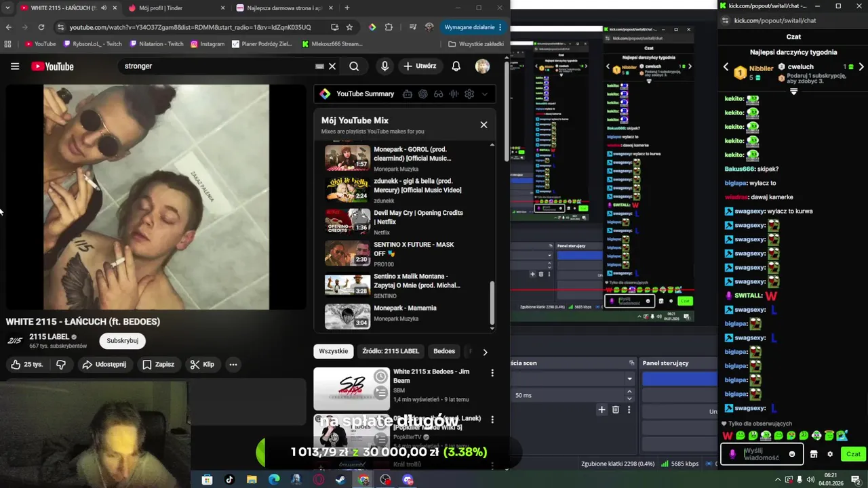Open the on-screen keyboard icon in search box
This screenshot has width=868, height=488.
click(319, 66)
